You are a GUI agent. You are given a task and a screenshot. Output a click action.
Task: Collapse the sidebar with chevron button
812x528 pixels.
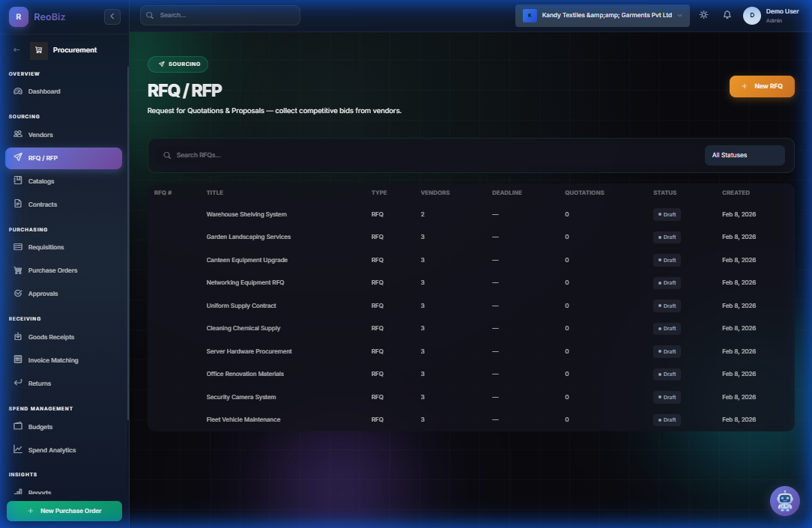click(x=112, y=16)
